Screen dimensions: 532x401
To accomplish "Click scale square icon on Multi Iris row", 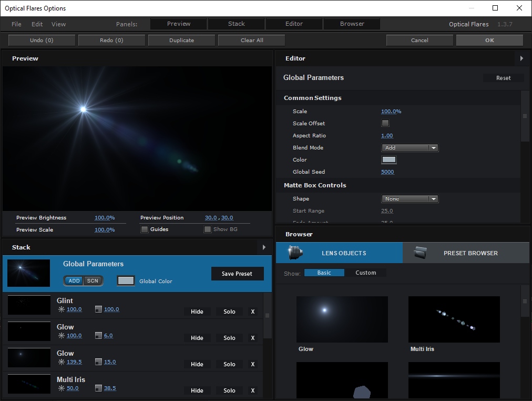I will (98, 388).
